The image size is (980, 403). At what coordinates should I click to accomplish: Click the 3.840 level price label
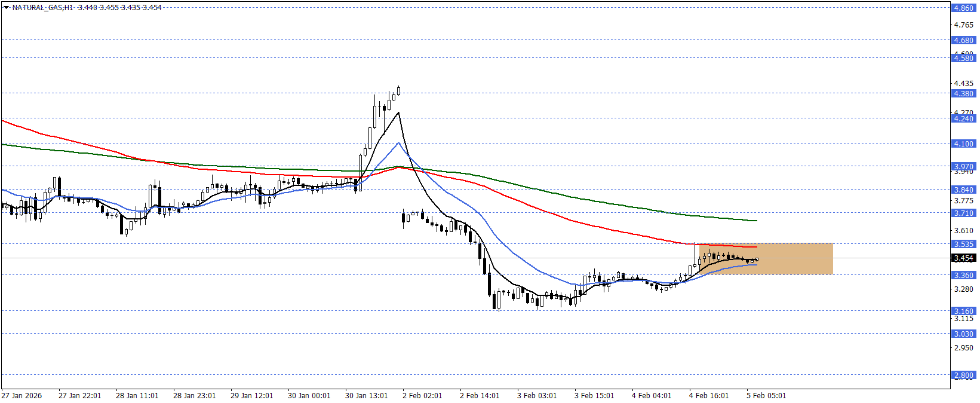963,190
